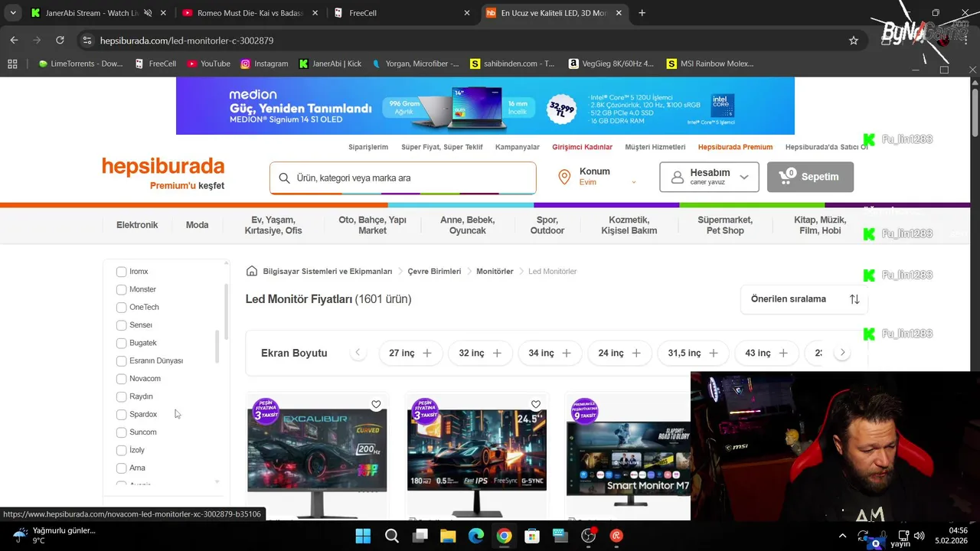Check the Novacom brand filter
This screenshot has height=551, width=980.
coord(121,379)
